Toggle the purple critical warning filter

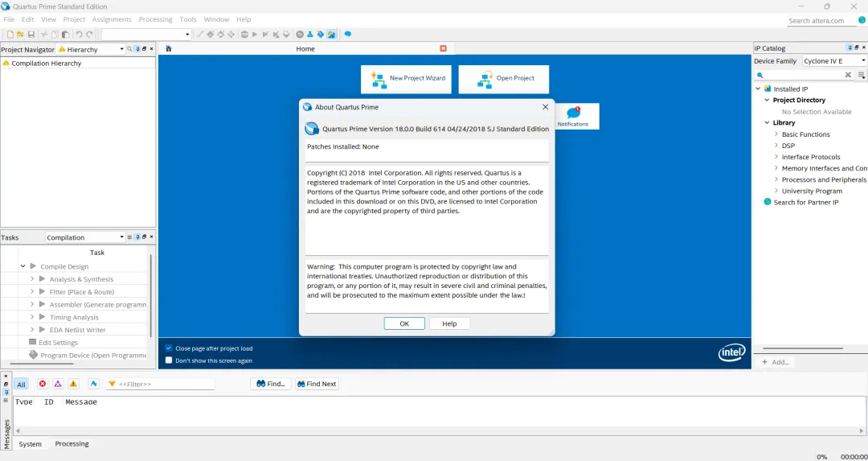pyautogui.click(x=58, y=384)
